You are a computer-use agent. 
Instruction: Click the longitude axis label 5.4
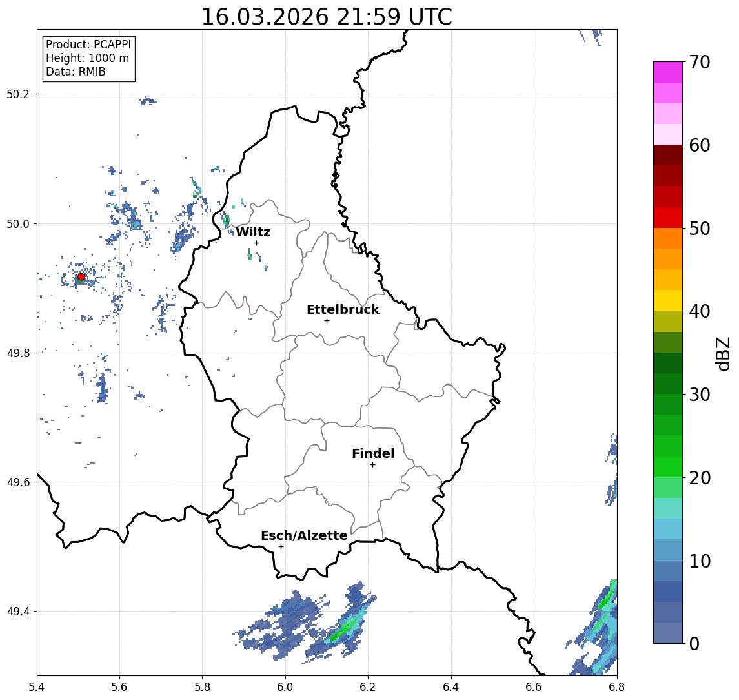[x=37, y=687]
